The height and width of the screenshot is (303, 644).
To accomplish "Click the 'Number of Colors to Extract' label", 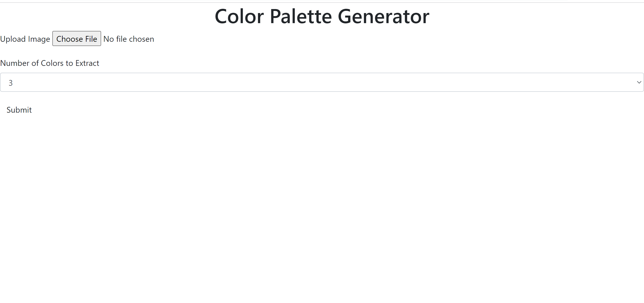I will click(x=50, y=63).
